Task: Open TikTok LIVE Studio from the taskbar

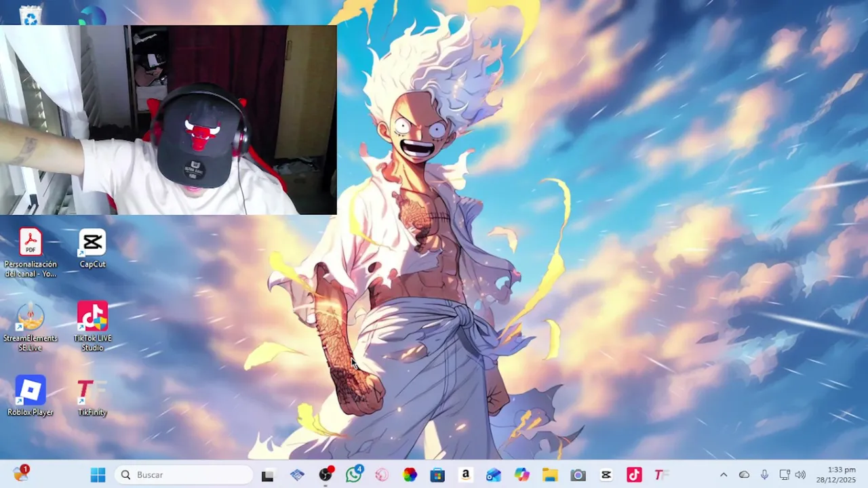Action: point(633,475)
